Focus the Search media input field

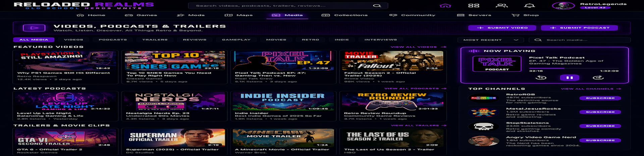pyautogui.click(x=580, y=40)
